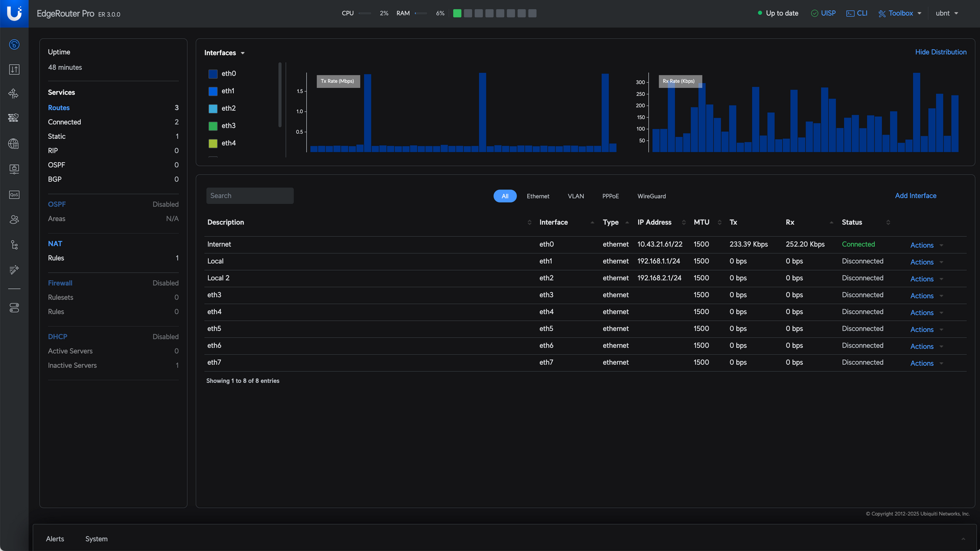This screenshot has height=551, width=980.
Task: Switch to the System bottom tab
Action: 96,539
